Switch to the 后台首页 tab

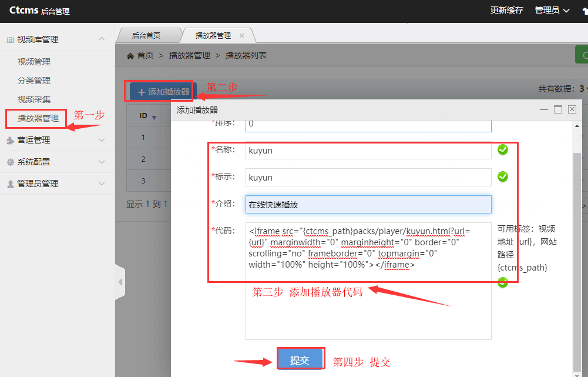pyautogui.click(x=146, y=35)
